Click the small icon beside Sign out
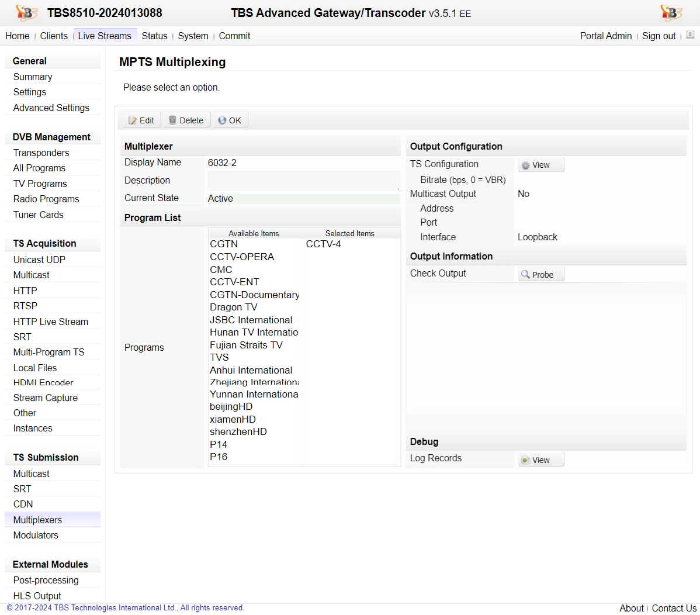 coord(690,35)
